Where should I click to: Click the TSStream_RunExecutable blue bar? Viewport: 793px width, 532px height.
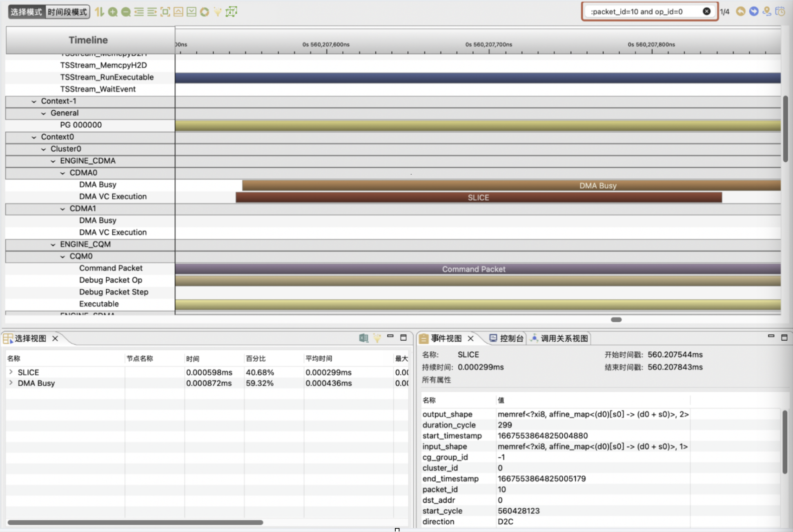point(478,78)
